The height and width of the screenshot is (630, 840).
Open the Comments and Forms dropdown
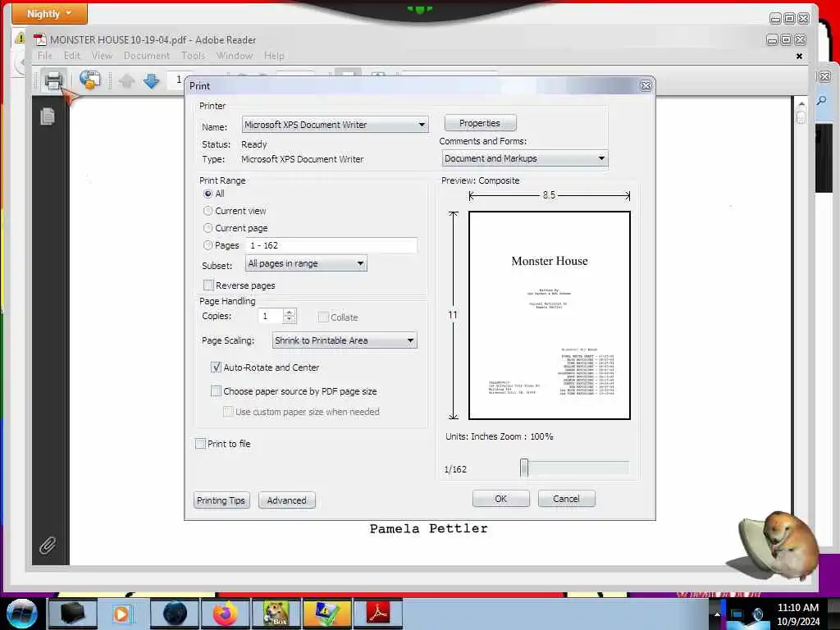(x=525, y=158)
